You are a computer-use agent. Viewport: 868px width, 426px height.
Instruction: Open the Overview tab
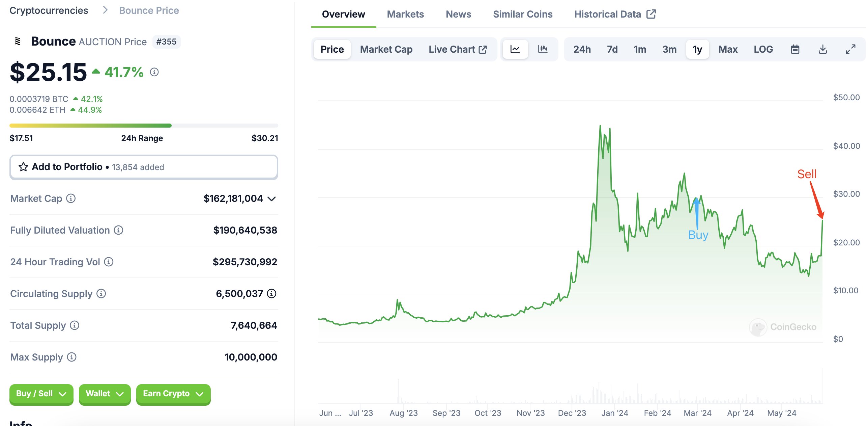343,14
